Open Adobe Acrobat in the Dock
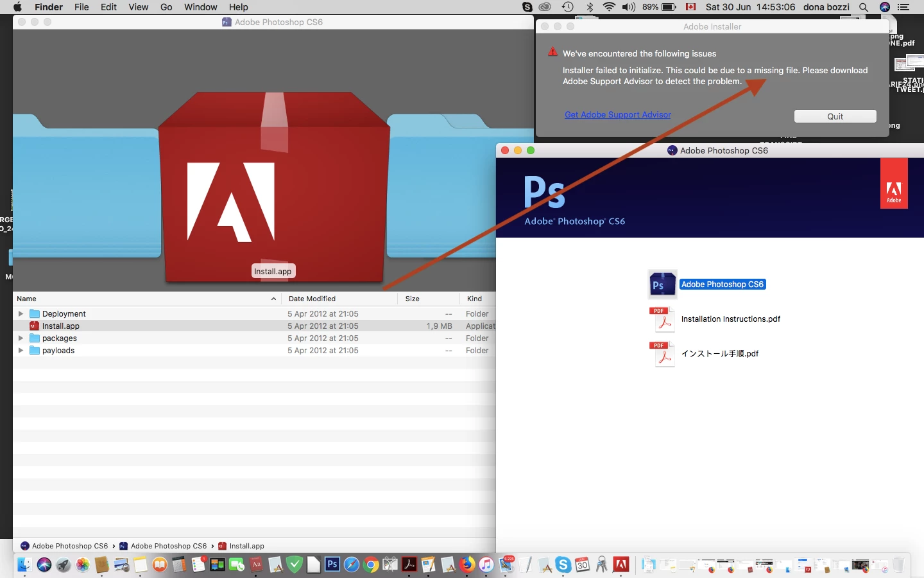 click(409, 565)
